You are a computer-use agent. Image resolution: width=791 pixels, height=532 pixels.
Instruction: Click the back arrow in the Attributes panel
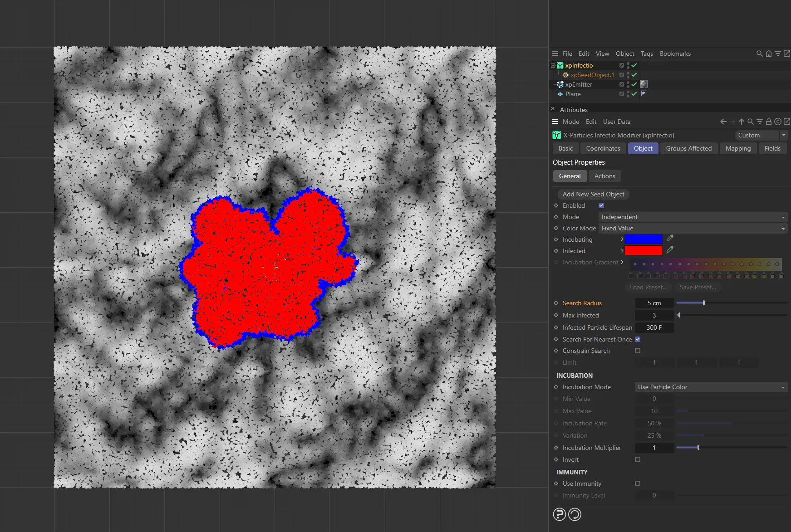[722, 122]
